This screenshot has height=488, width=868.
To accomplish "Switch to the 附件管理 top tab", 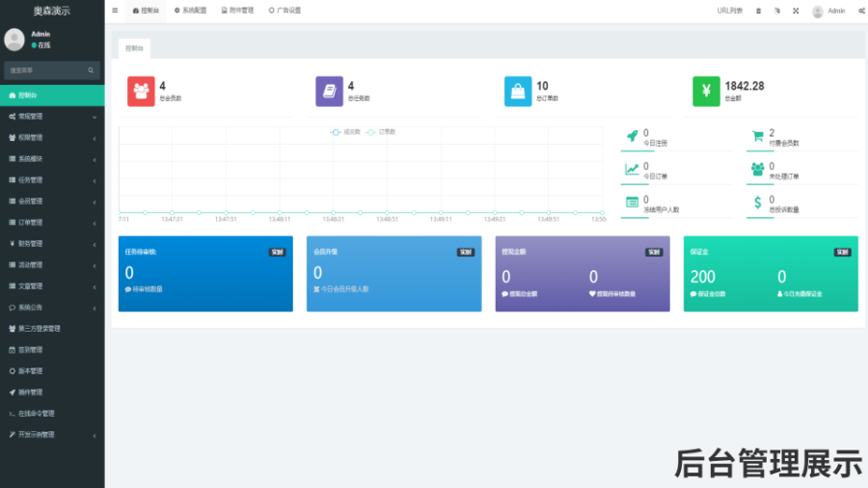I will tap(237, 11).
